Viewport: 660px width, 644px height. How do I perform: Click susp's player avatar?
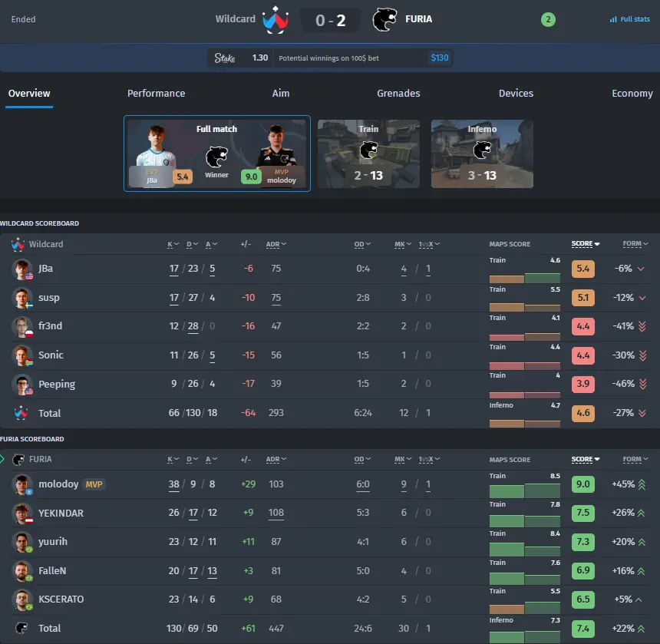(22, 298)
